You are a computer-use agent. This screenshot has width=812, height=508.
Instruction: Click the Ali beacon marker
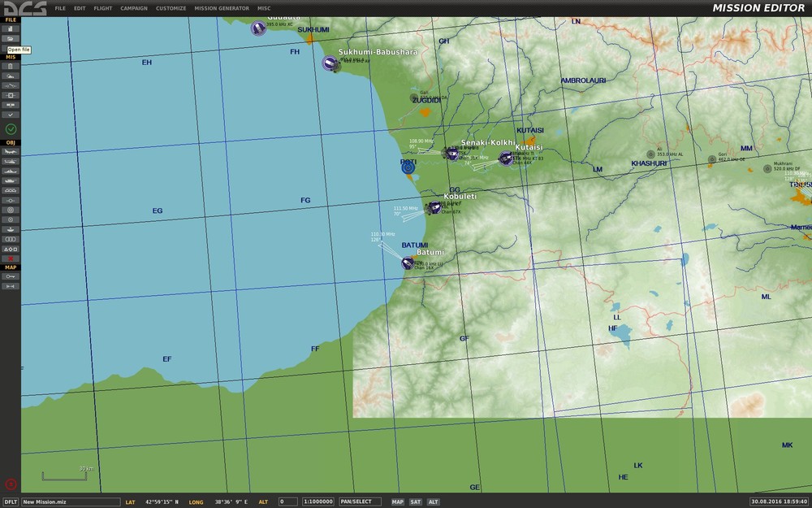tap(651, 154)
